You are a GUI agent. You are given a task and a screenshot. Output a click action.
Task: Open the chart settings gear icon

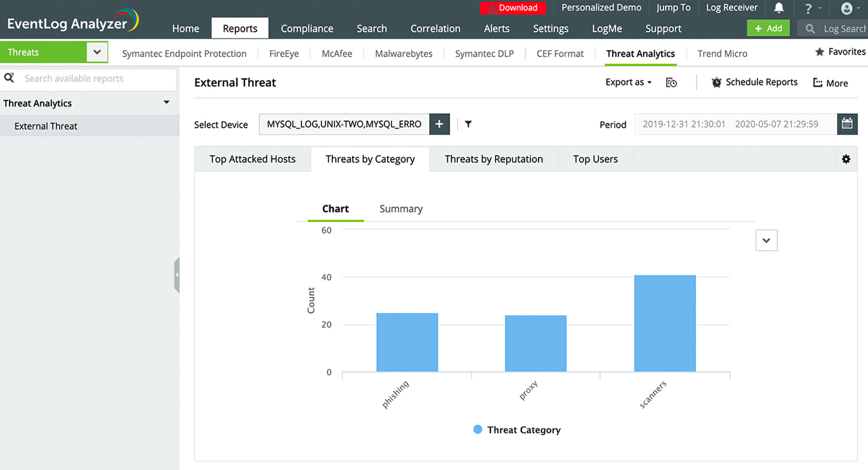point(846,159)
